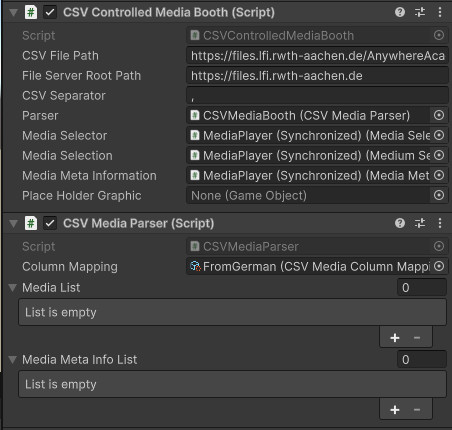Click the 'Media Meta Information' label
Viewport: 452px width, 430px height.
(89, 176)
